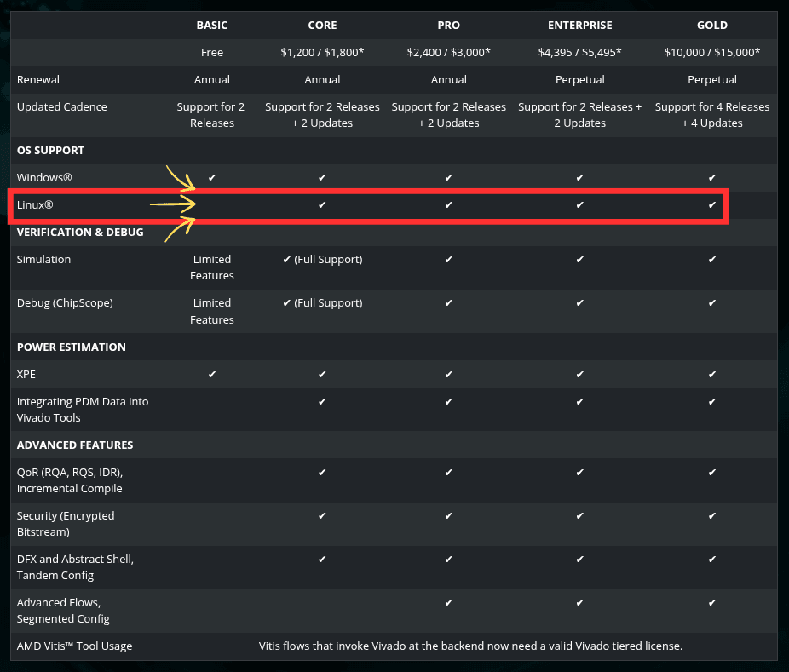Click the 'Windows®' row label
Viewport: 789px width, 672px height.
(x=44, y=177)
